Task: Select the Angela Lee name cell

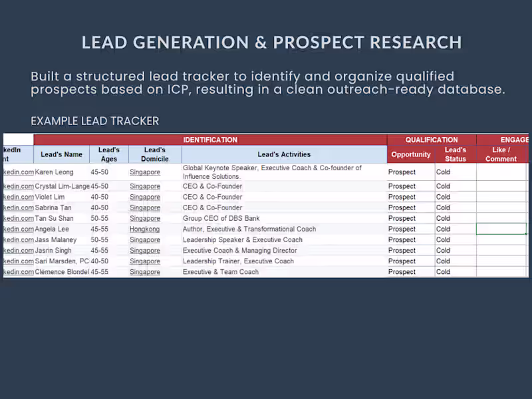Action: point(61,229)
